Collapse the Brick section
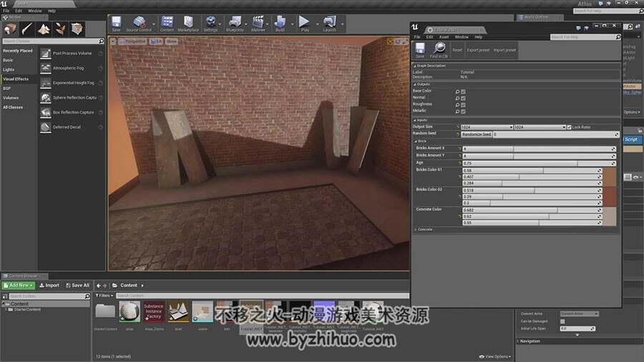644x362 pixels. (416, 141)
